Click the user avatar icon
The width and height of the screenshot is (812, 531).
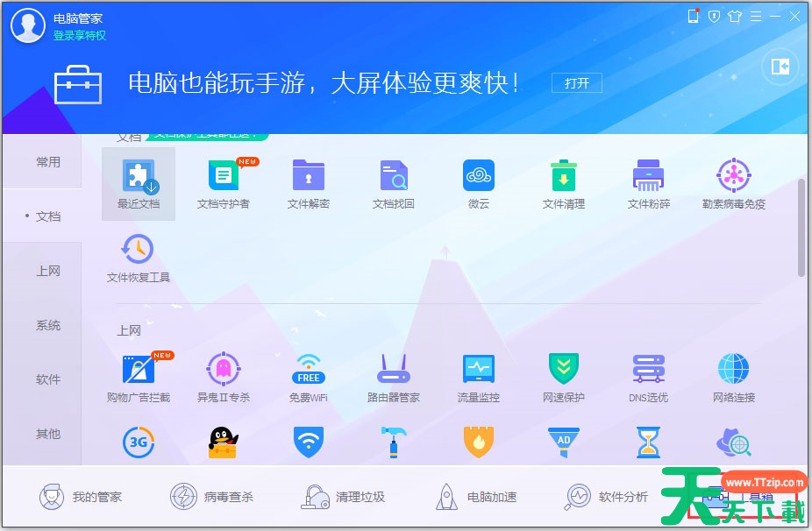[x=28, y=25]
